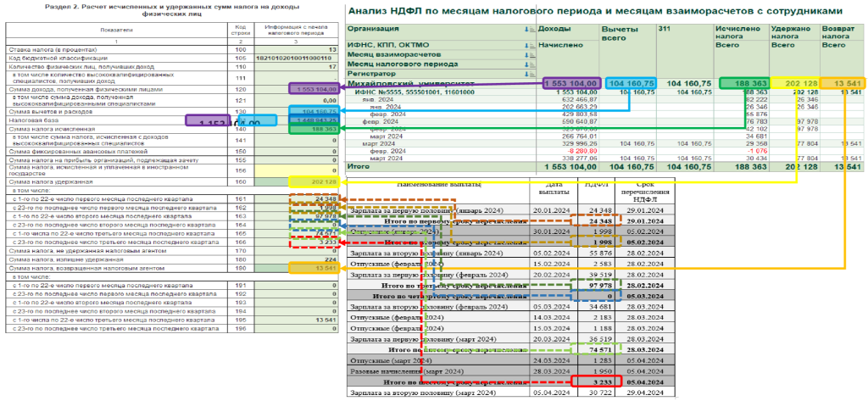
Task: Click the value 17 in line 110
Action: (x=332, y=66)
